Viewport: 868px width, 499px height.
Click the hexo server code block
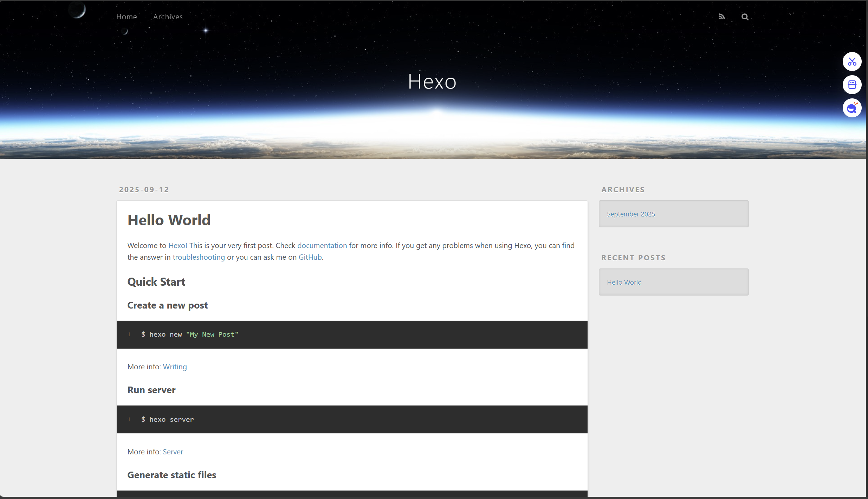(x=352, y=419)
